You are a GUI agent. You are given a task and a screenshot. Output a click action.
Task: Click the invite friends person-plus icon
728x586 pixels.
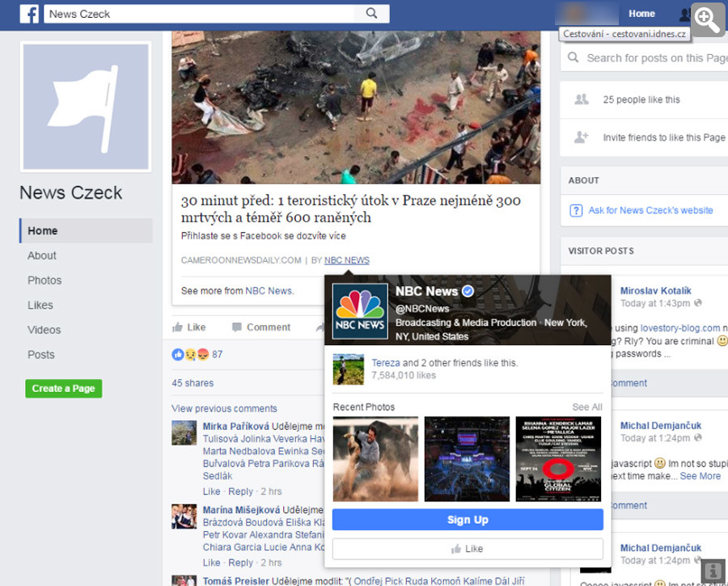pyautogui.click(x=582, y=137)
